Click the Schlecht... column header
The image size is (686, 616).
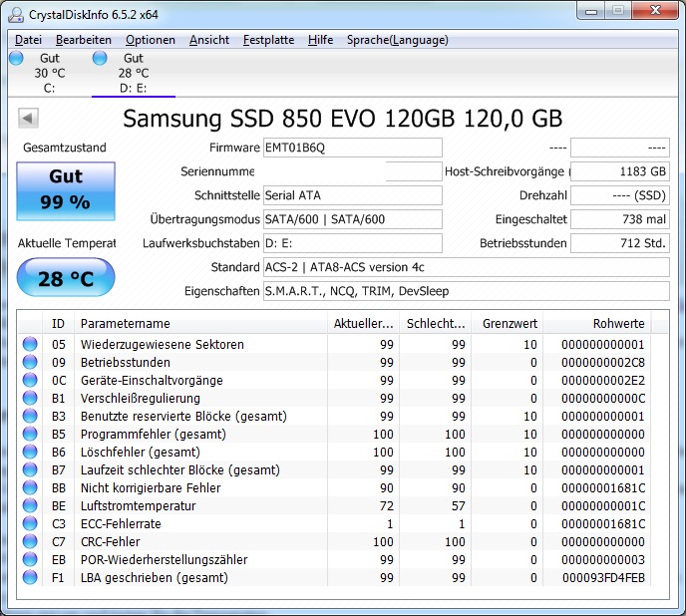coord(436,324)
